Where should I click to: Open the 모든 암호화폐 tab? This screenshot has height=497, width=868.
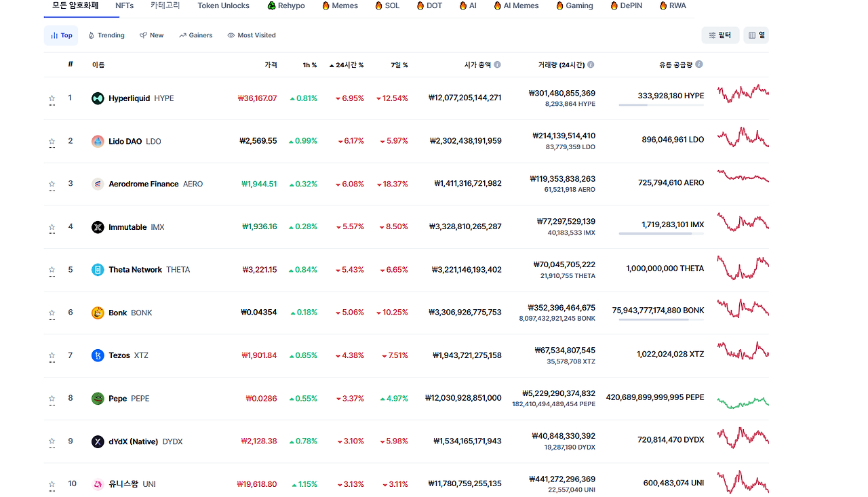point(75,5)
